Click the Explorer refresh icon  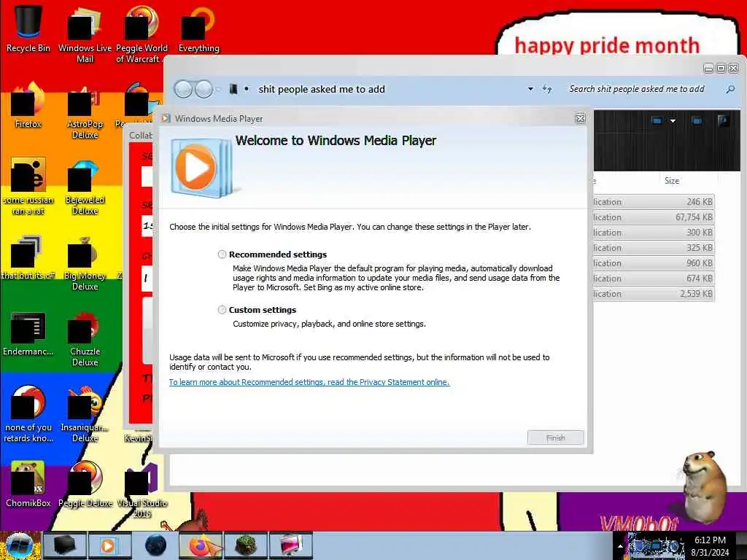pyautogui.click(x=547, y=89)
